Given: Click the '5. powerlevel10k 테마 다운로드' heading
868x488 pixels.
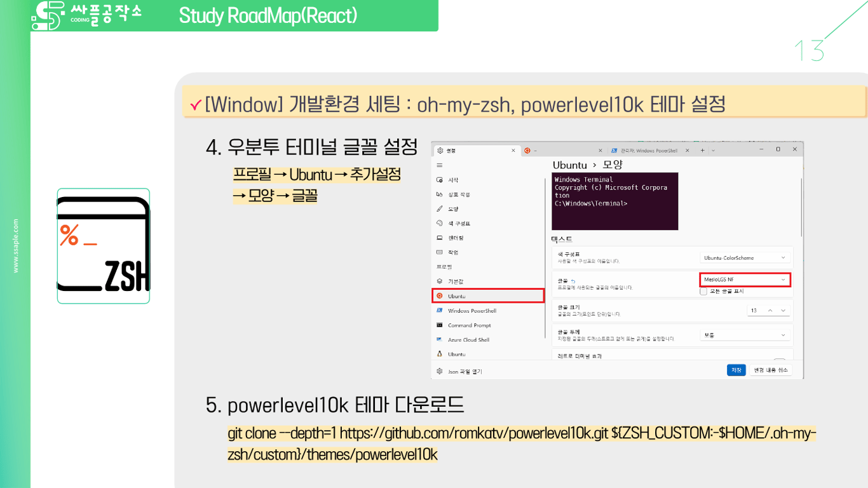Looking at the screenshot, I should [335, 405].
